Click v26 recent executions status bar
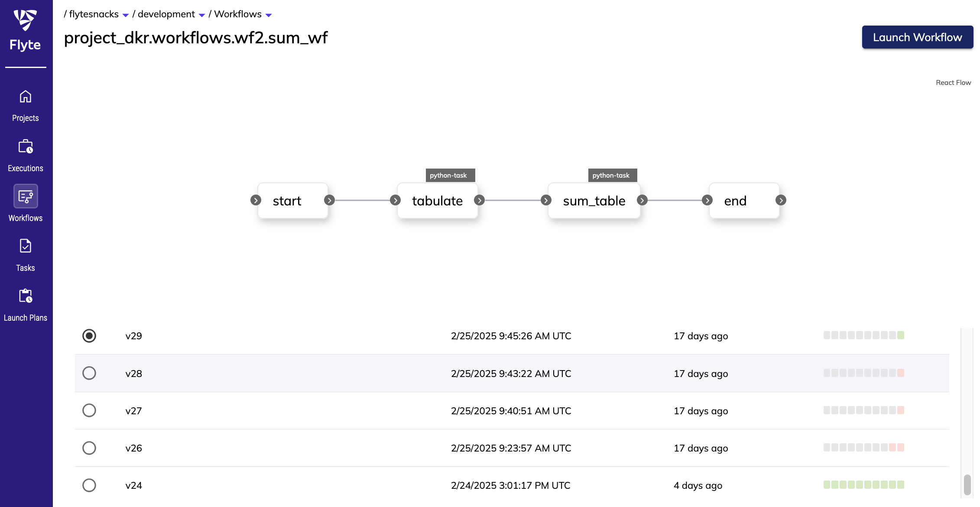The image size is (980, 507). point(864,447)
